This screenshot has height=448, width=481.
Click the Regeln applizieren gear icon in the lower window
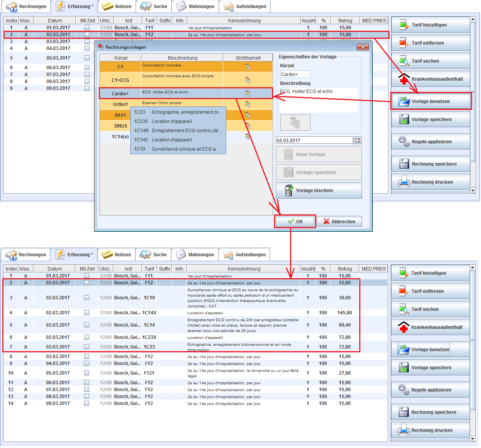(x=403, y=390)
